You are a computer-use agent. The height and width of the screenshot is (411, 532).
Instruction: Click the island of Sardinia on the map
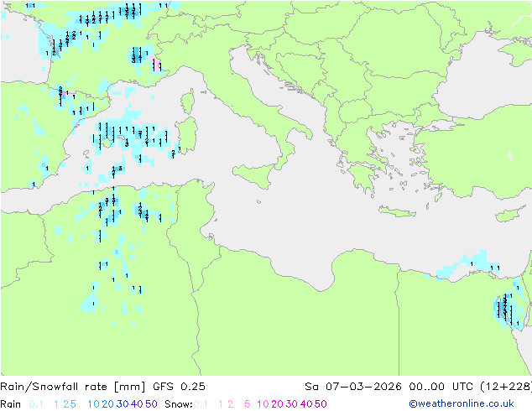186,136
